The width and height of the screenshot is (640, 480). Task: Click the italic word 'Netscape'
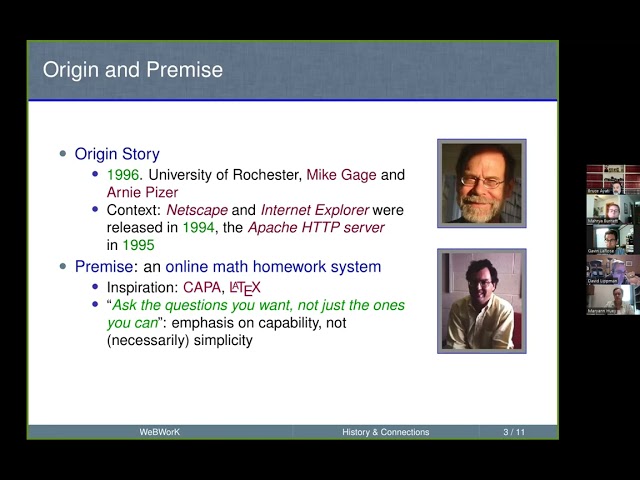pyautogui.click(x=197, y=210)
